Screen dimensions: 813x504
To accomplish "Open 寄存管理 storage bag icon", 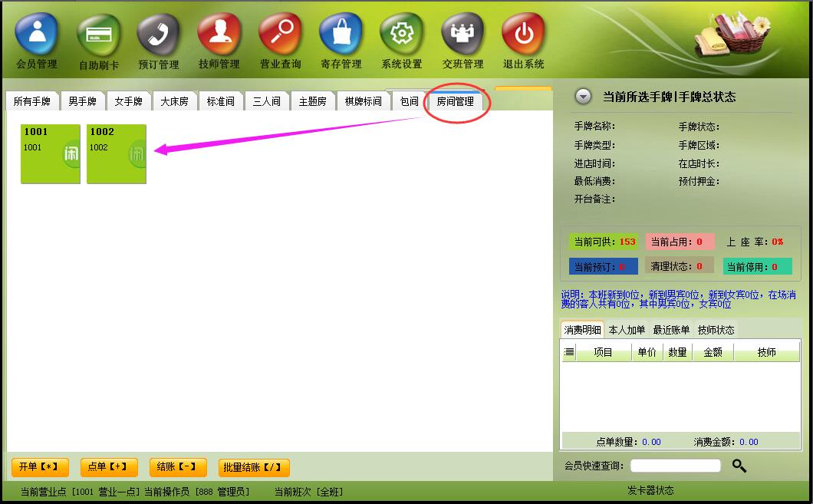I will tap(341, 35).
